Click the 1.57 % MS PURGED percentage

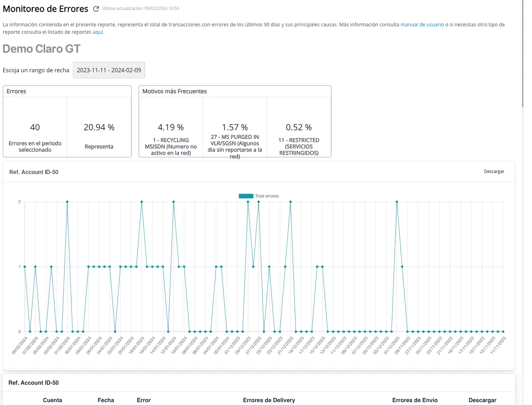pyautogui.click(x=235, y=127)
